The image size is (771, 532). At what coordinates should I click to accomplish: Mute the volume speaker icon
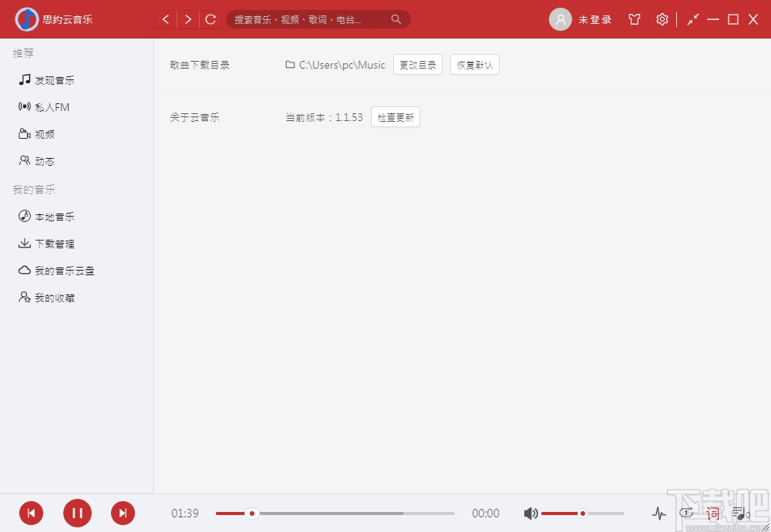pyautogui.click(x=531, y=513)
